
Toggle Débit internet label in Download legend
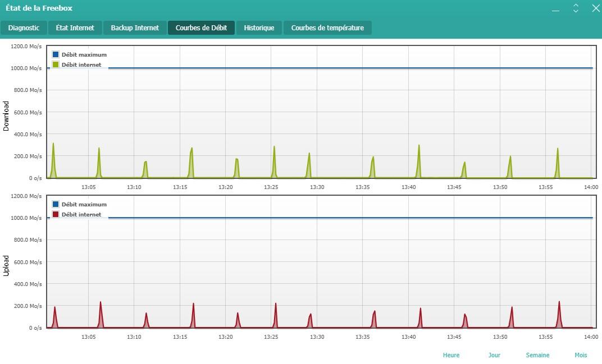point(81,64)
